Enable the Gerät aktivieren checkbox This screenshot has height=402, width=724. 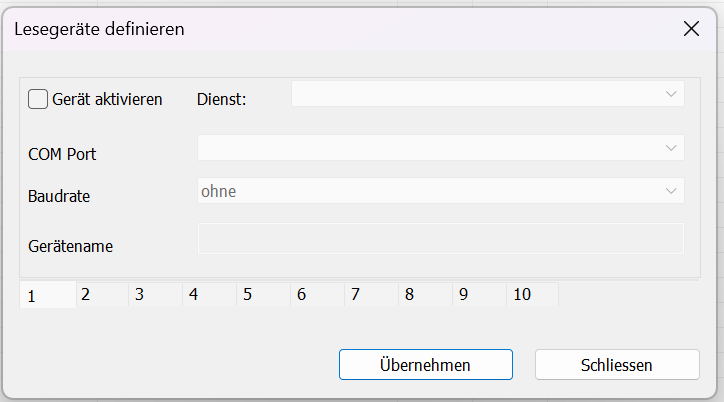click(38, 99)
